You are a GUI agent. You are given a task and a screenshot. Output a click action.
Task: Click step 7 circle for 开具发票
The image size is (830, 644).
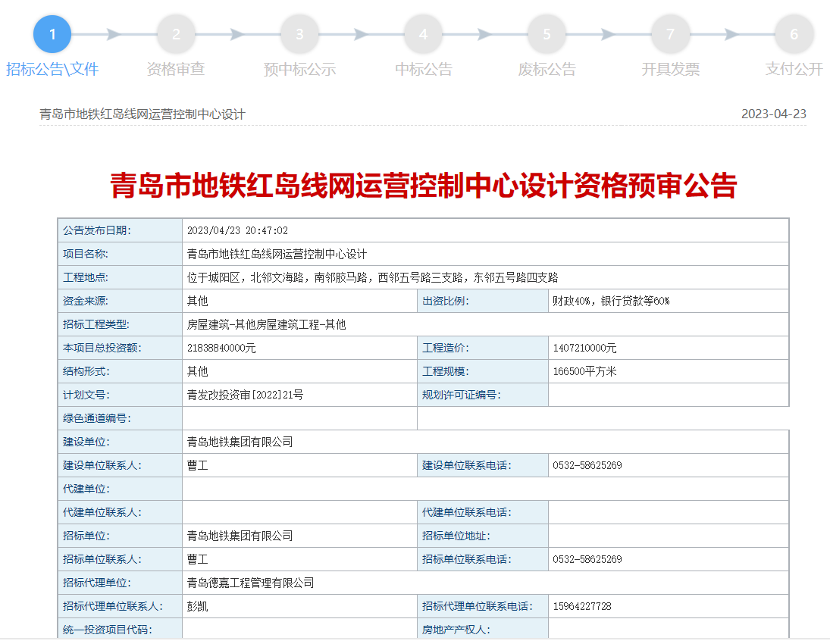[671, 34]
